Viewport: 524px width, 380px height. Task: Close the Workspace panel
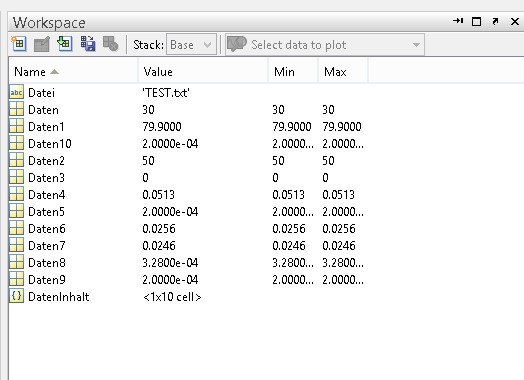pyautogui.click(x=515, y=21)
